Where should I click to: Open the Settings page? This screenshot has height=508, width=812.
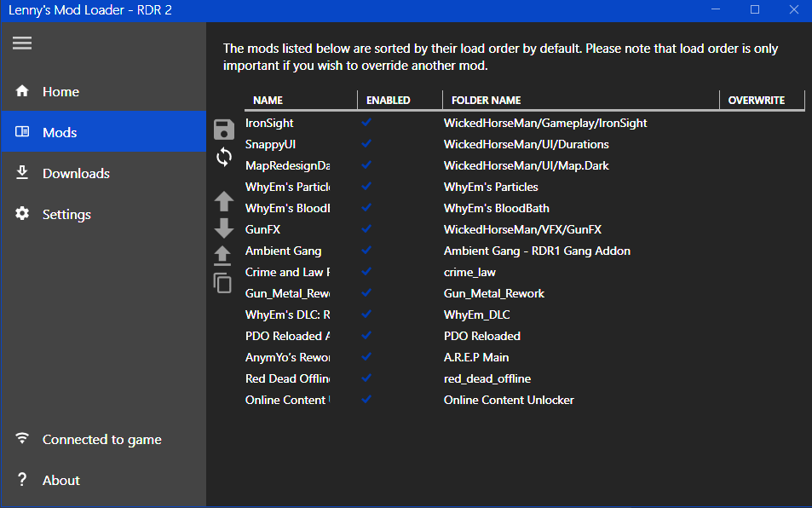104,214
